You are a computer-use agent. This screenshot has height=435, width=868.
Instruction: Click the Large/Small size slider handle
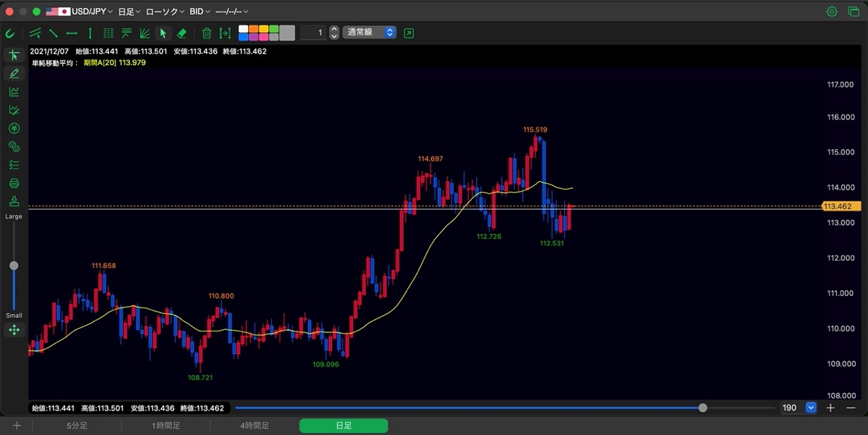[x=14, y=266]
